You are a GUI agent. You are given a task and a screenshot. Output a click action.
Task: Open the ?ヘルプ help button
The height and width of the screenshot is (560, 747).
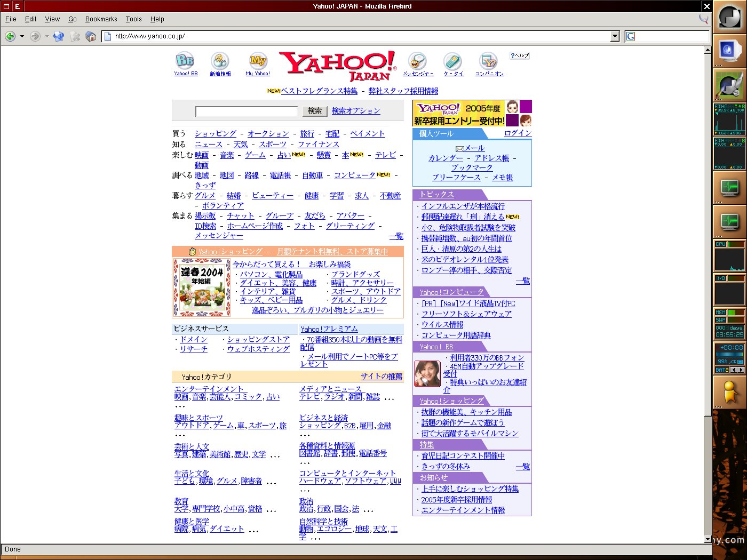pyautogui.click(x=520, y=55)
